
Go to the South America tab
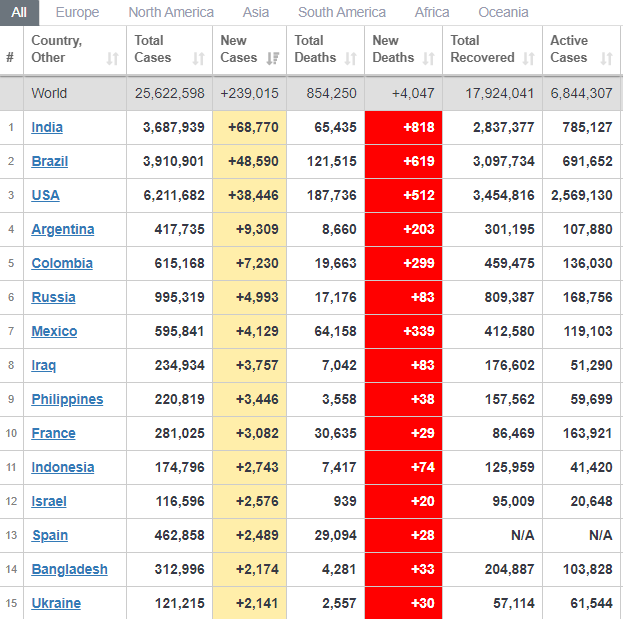point(341,12)
